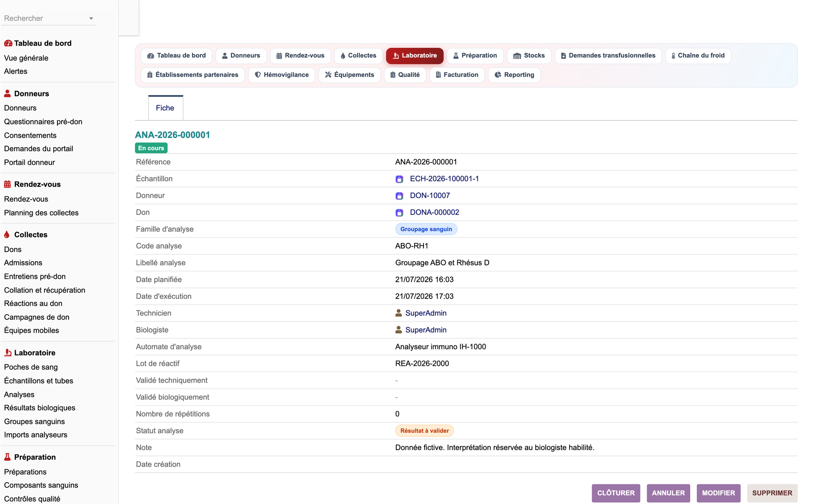Open Reporting navigation tab
Screen dimensions: 815x504
[514, 75]
